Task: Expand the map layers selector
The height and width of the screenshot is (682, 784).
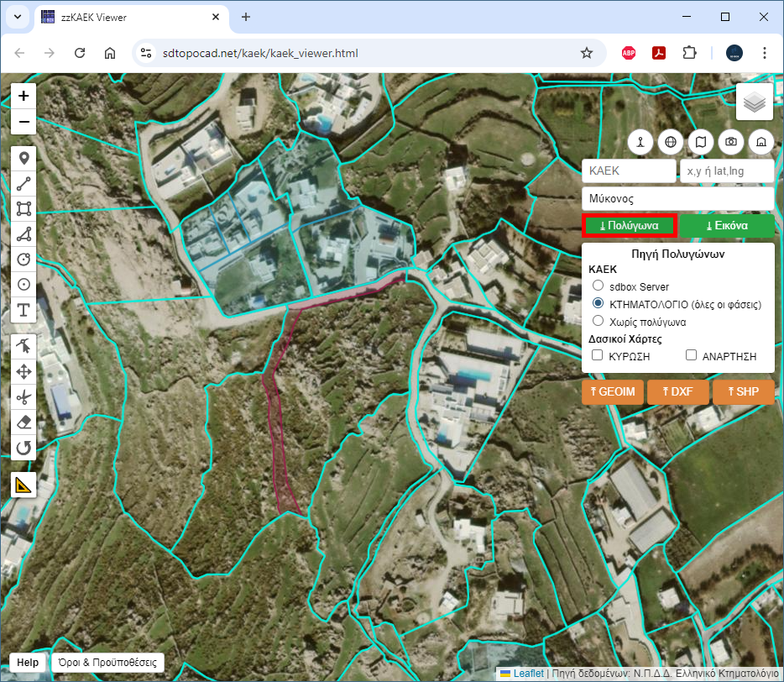Action: tap(754, 102)
